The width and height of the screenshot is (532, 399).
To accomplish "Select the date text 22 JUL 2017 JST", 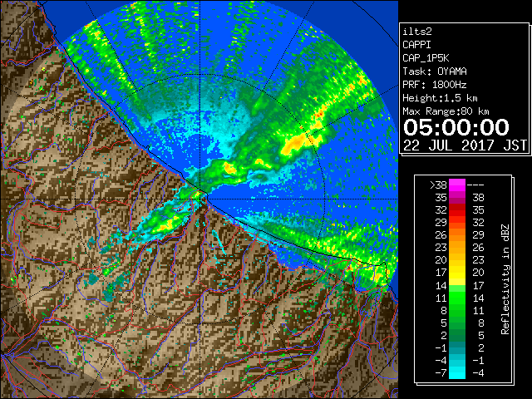I will tap(465, 145).
